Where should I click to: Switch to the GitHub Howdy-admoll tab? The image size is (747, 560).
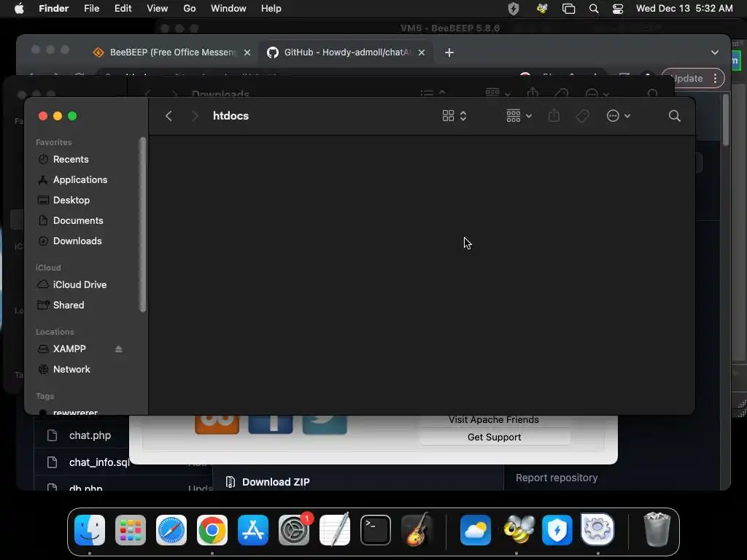click(x=347, y=52)
